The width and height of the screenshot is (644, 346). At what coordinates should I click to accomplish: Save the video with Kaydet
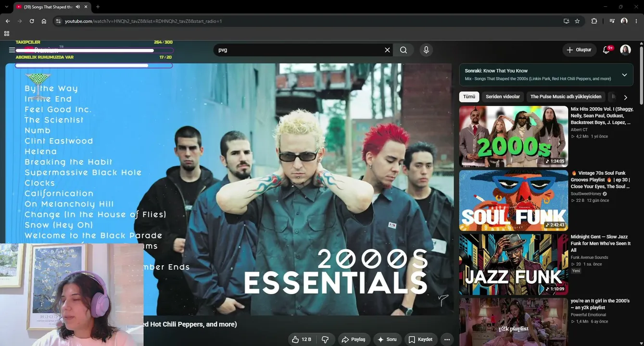(x=421, y=339)
